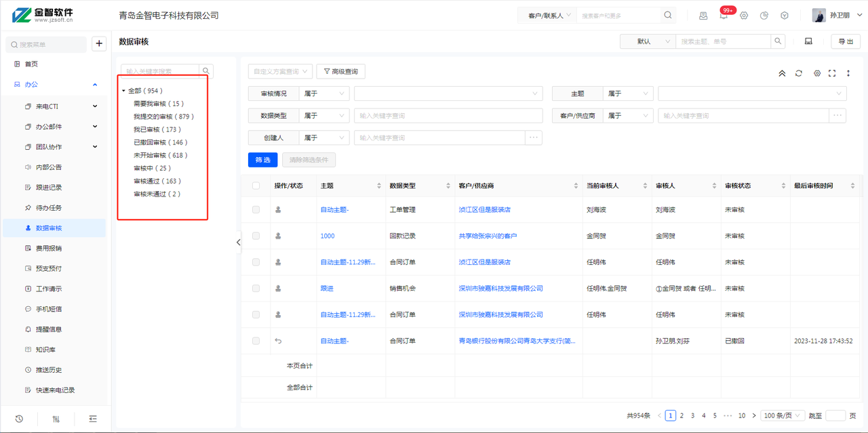Go to page 2 of results
This screenshot has width=868, height=433.
coord(682,415)
